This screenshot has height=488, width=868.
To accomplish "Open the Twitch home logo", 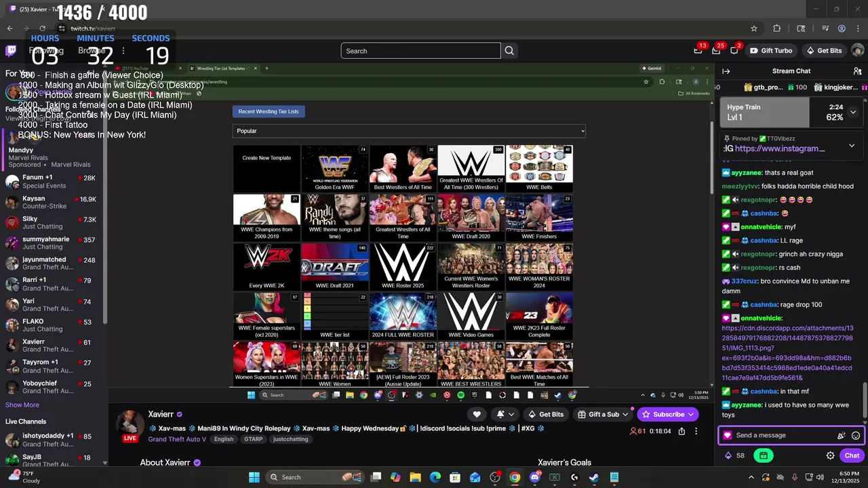I will 11,51.
